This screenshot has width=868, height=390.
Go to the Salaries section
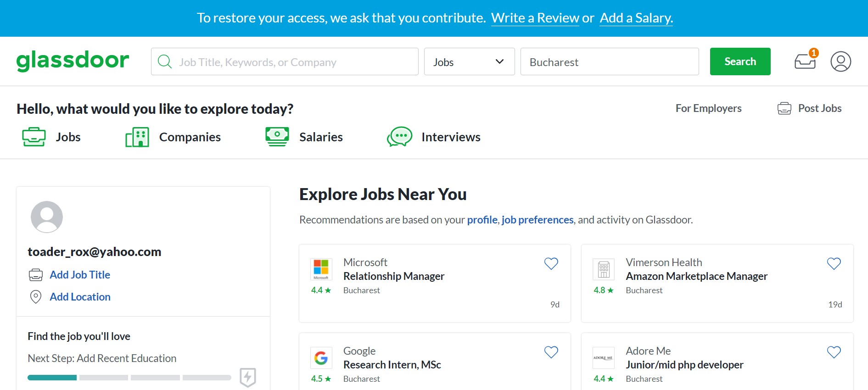pyautogui.click(x=321, y=137)
